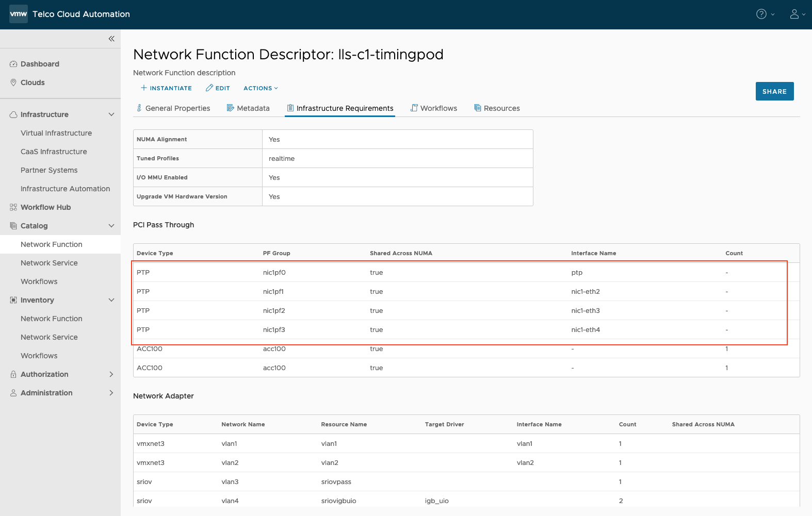Screen dimensions: 812x516
Task: Click the General Properties info icon
Action: coord(139,108)
